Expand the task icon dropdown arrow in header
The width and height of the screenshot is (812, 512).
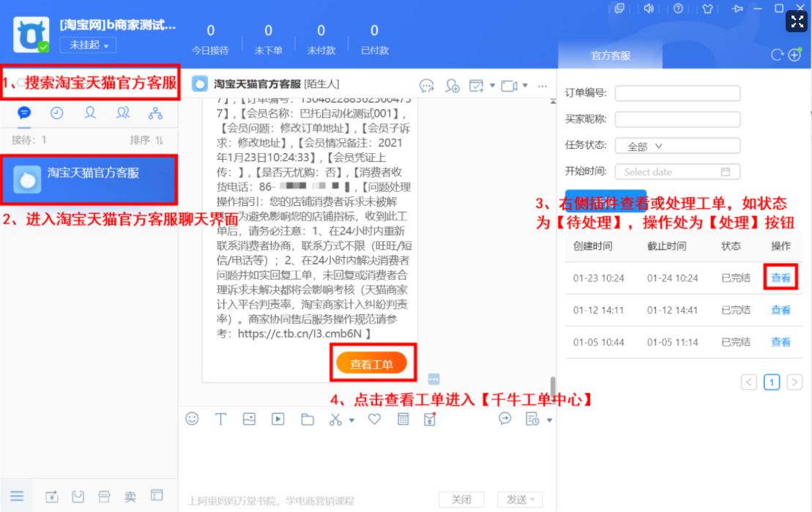[x=493, y=86]
